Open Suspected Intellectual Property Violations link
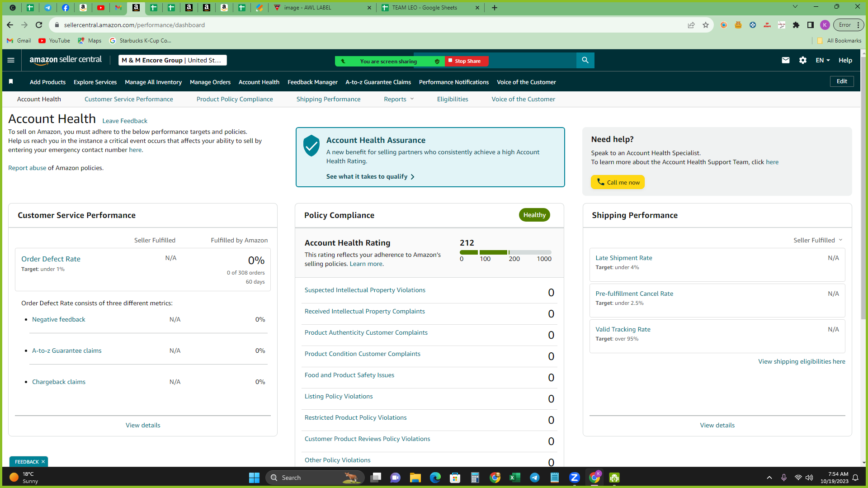 365,290
